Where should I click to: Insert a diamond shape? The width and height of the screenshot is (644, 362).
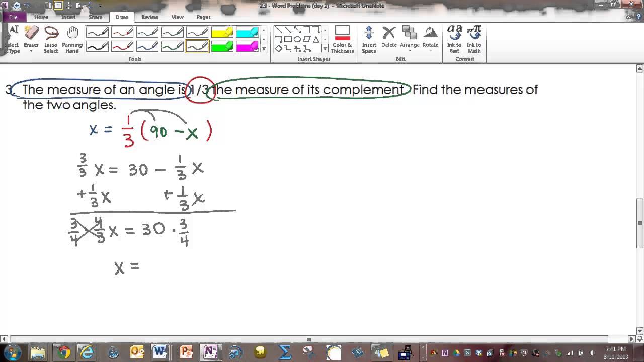(279, 49)
